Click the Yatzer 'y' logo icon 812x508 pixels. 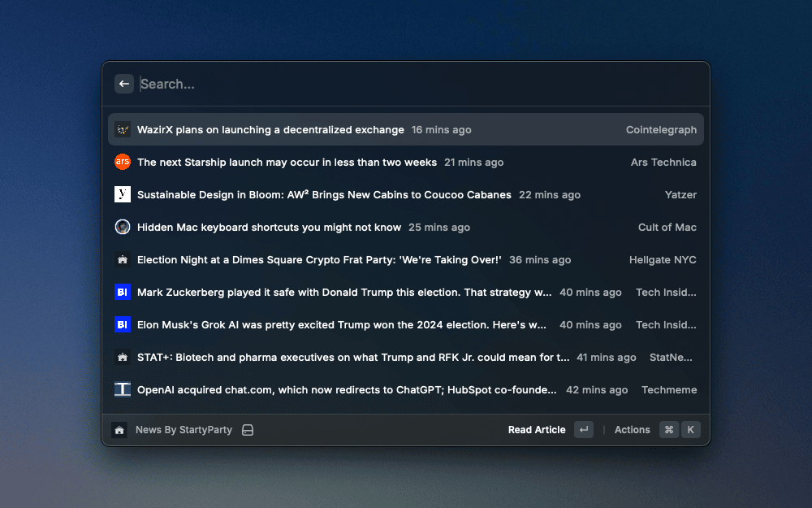point(123,194)
